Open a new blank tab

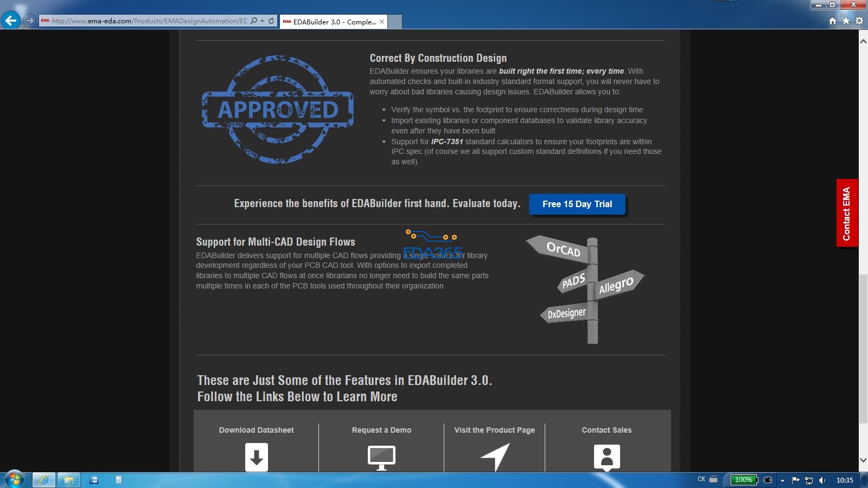point(395,22)
